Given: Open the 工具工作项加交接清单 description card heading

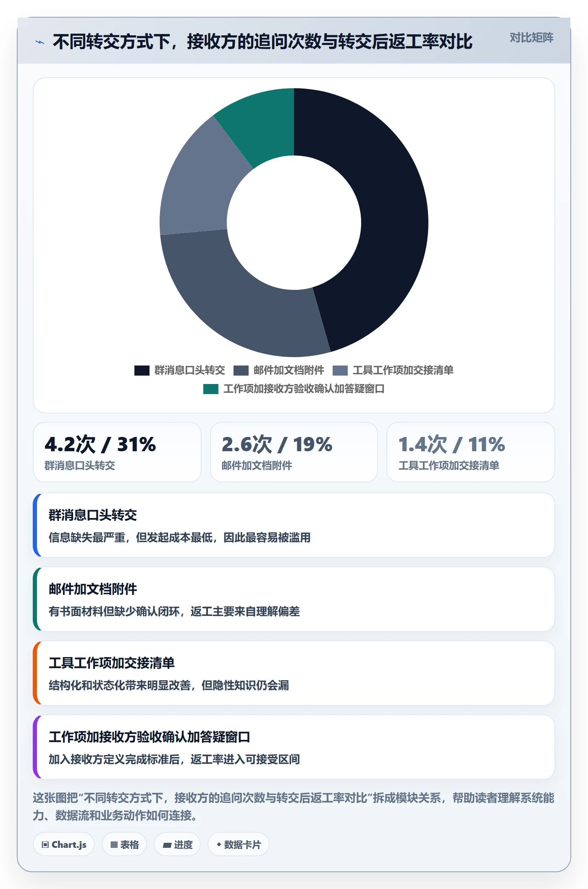Looking at the screenshot, I should click(x=112, y=663).
